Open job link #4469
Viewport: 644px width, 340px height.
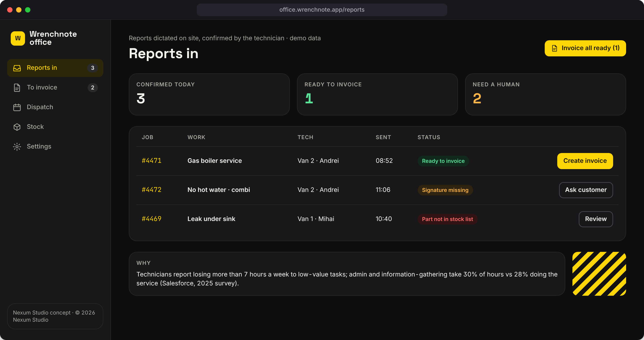152,219
